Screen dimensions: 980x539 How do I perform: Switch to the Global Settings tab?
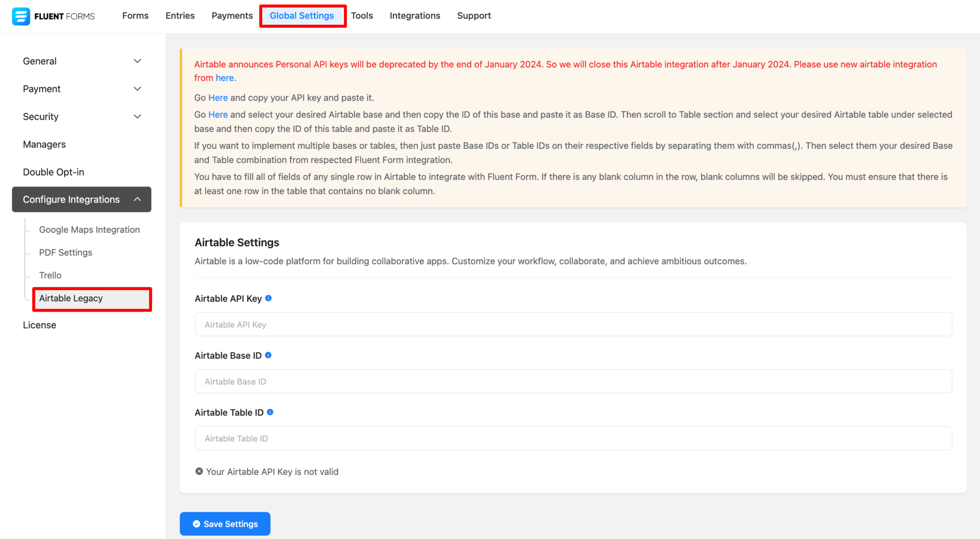302,15
